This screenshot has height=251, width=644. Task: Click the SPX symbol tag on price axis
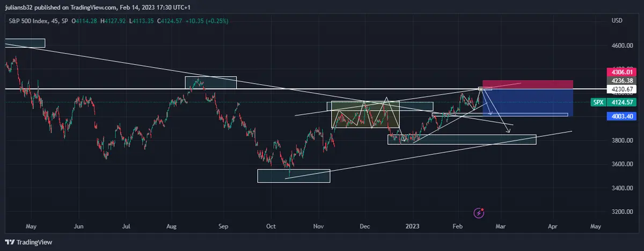598,102
